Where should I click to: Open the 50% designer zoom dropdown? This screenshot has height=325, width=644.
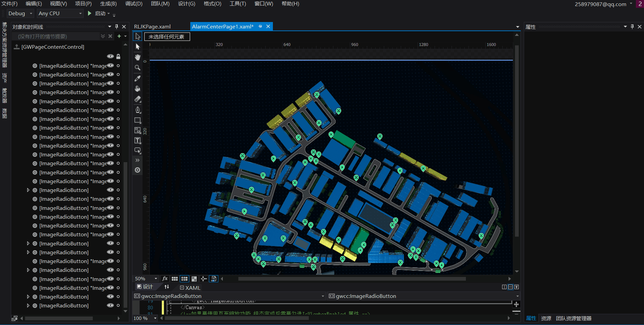156,279
